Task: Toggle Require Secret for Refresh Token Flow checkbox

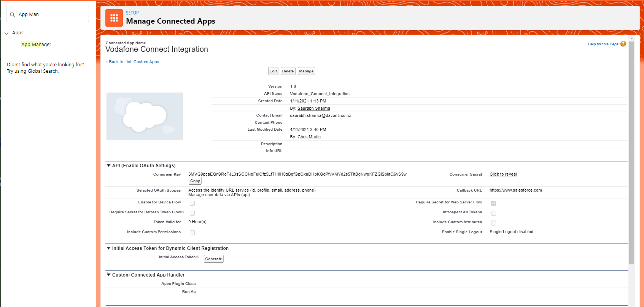Action: [x=192, y=213]
